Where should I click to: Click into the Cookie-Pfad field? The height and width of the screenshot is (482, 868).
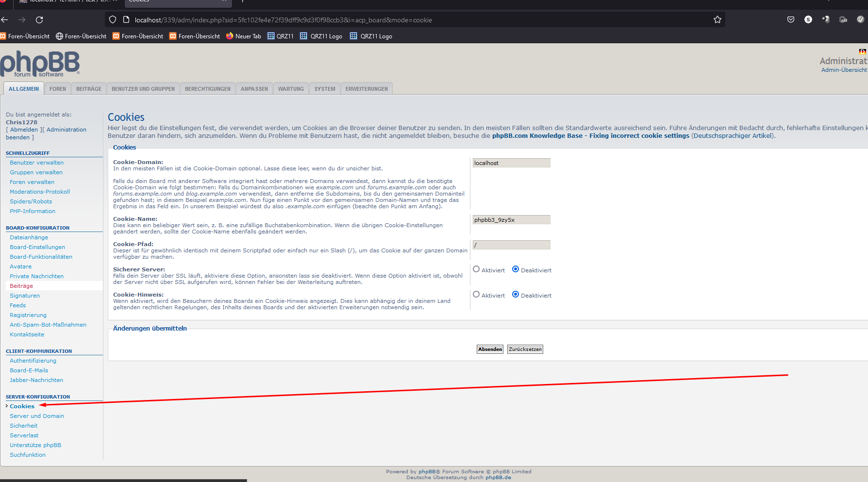tap(511, 245)
